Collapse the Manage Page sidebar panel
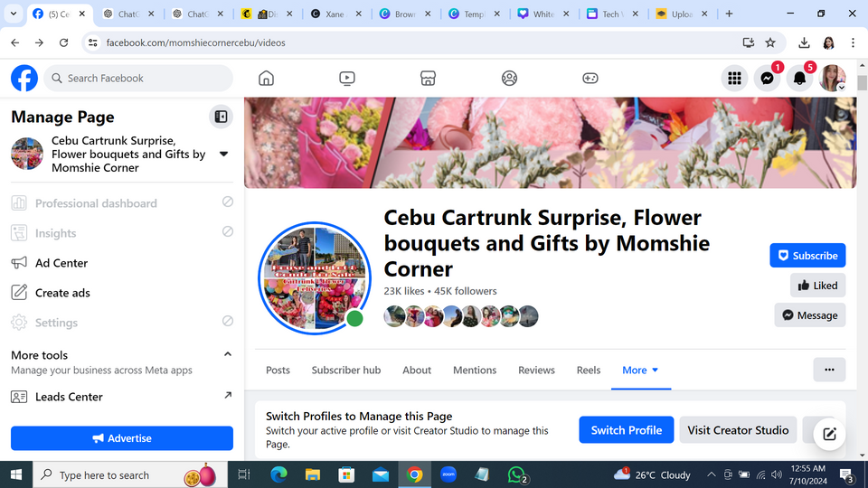Viewport: 868px width, 488px height. 220,117
